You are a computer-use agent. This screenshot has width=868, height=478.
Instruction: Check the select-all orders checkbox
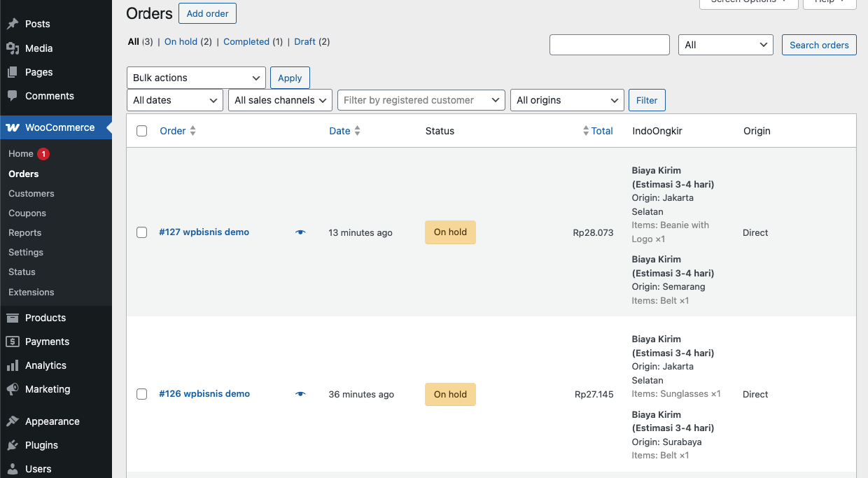click(x=142, y=131)
